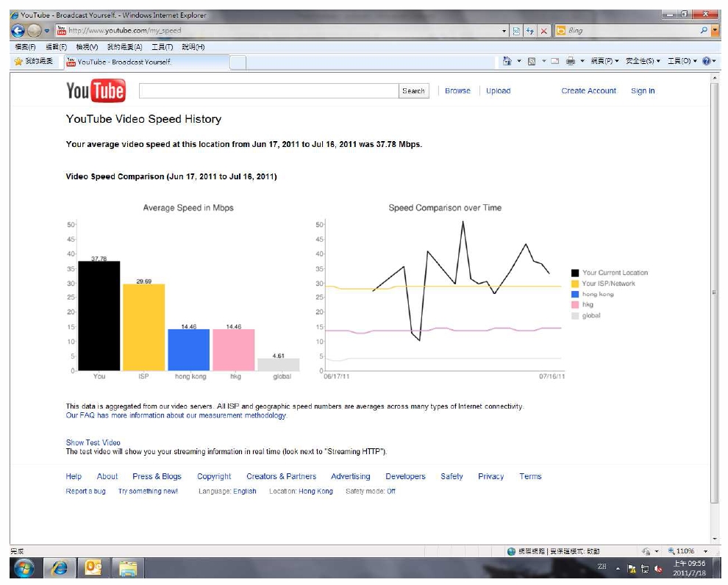Image resolution: width=728 pixels, height=585 pixels.
Task: Open the 編輯(E) menu
Action: [x=56, y=47]
